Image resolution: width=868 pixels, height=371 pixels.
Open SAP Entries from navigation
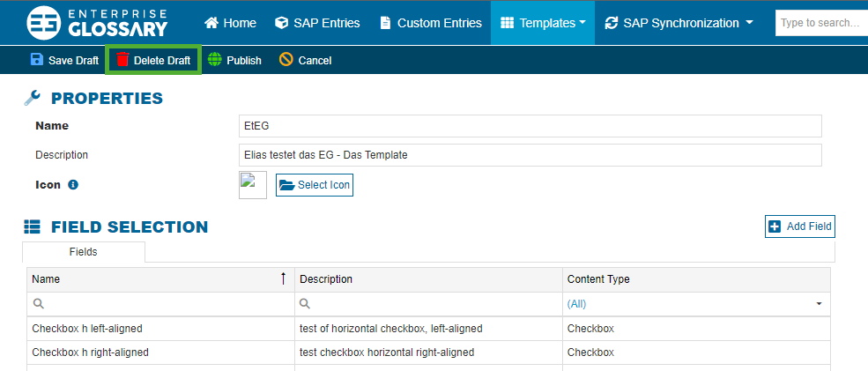(x=319, y=23)
